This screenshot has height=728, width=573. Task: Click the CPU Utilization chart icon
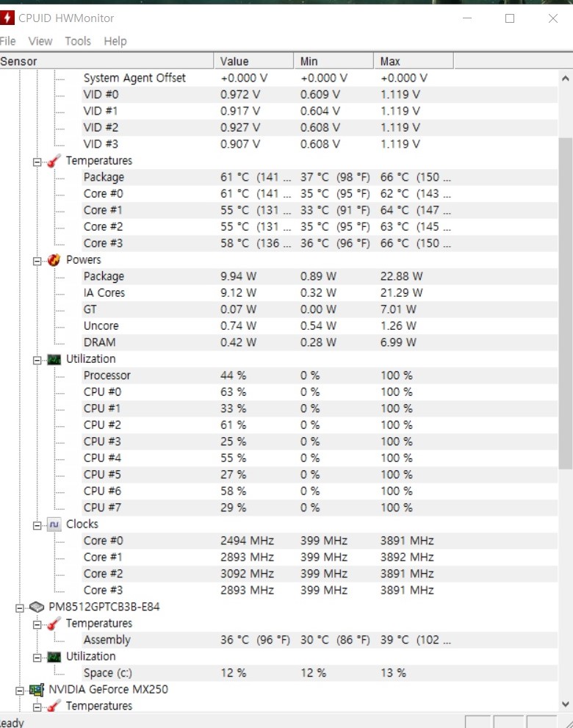[x=54, y=359]
